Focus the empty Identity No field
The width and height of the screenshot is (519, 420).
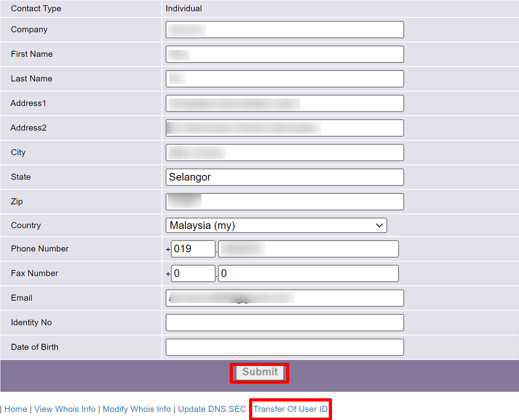click(x=284, y=323)
